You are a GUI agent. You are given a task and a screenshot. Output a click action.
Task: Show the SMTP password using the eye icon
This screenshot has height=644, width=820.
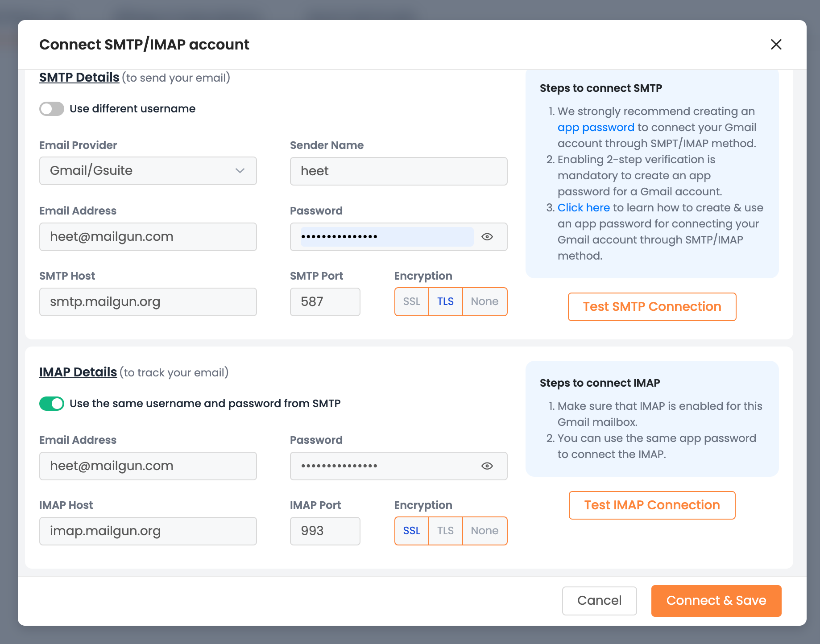[x=487, y=237]
